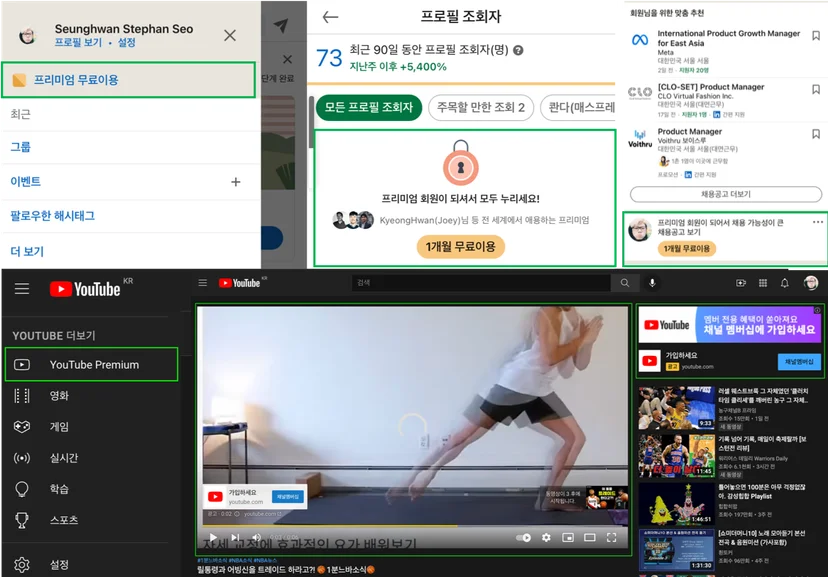This screenshot has height=577, width=828.
Task: Click 채용공고 더보기 button
Action: pyautogui.click(x=726, y=194)
